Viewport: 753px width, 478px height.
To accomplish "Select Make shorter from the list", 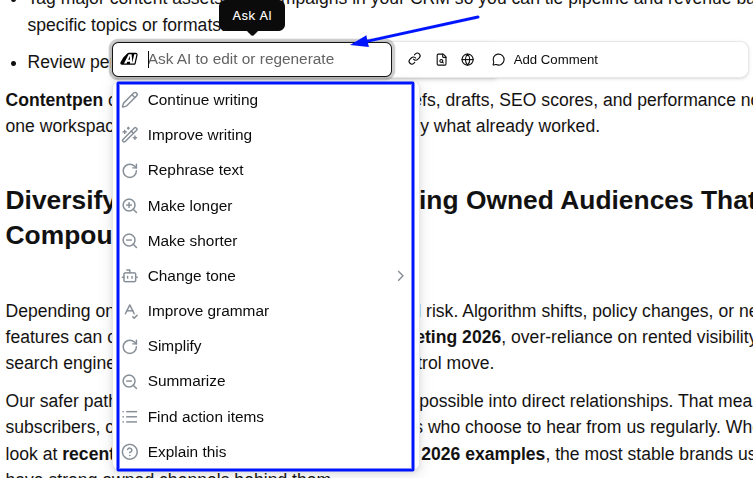I will (265, 241).
